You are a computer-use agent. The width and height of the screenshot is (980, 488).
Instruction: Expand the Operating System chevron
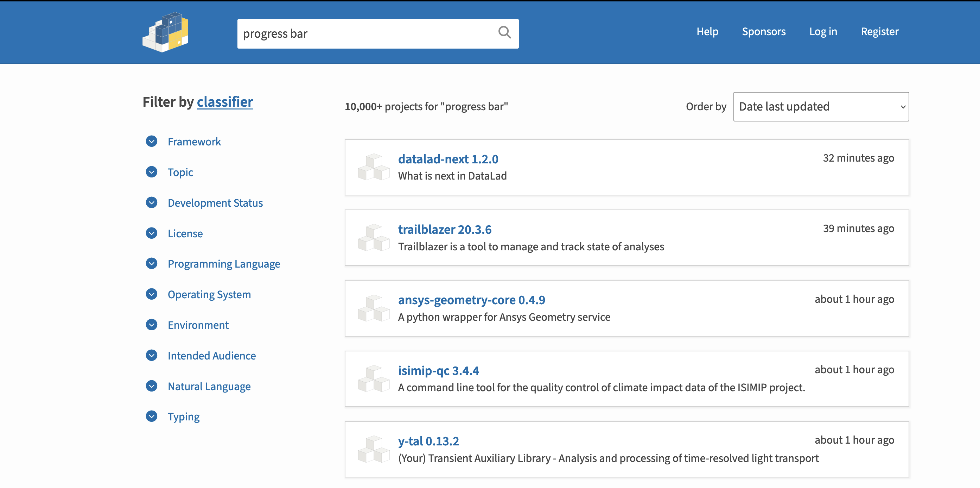152,294
